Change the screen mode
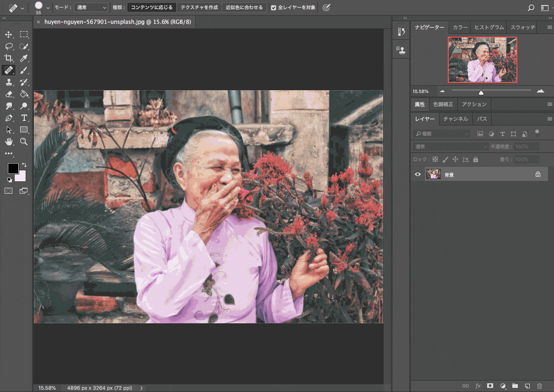The image size is (554, 392). 24,191
